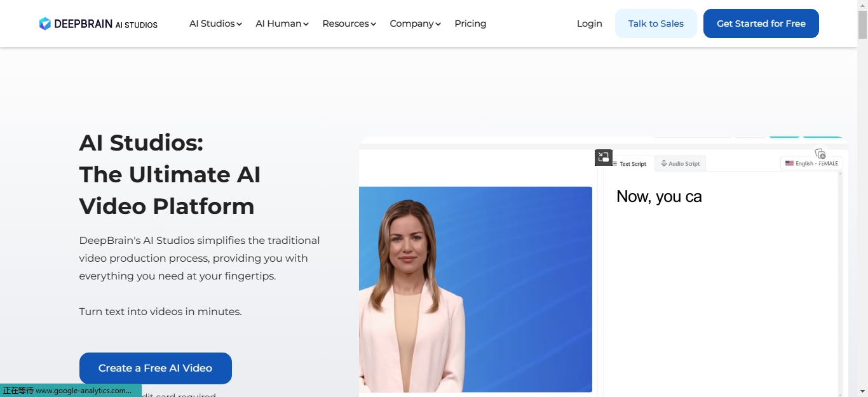
Task: Go to the Pricing page
Action: coord(470,24)
